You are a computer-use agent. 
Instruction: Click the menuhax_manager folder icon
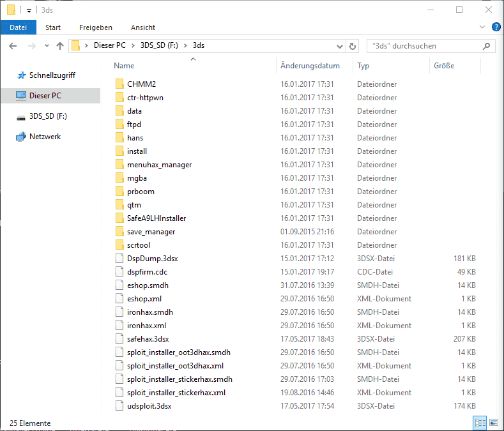tap(119, 165)
